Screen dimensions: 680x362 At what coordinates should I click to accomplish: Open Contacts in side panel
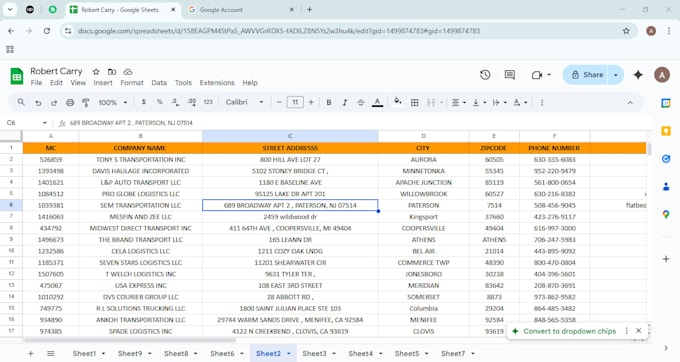pos(666,187)
